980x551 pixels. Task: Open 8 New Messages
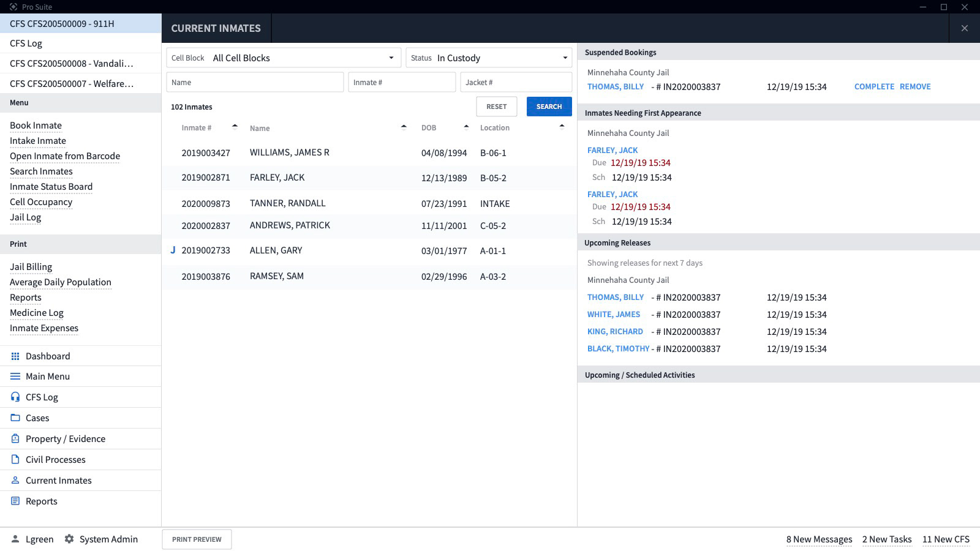(x=820, y=539)
